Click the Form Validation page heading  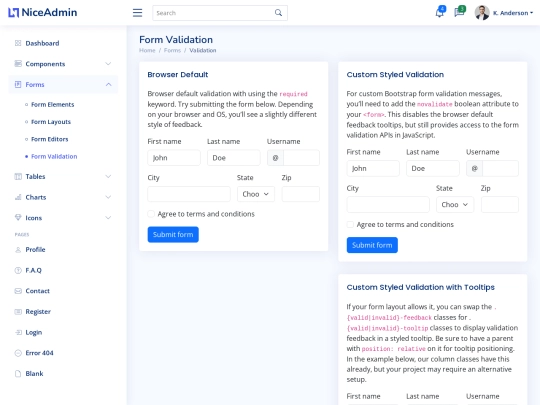(176, 40)
